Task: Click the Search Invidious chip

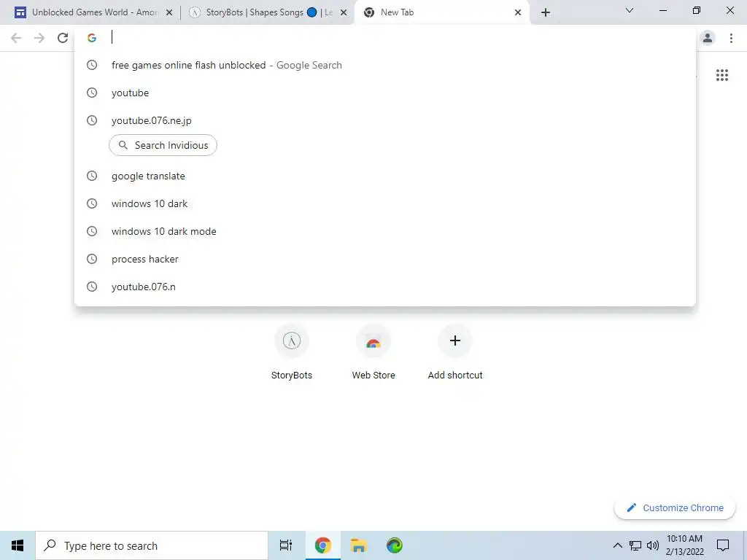Action: tap(163, 145)
